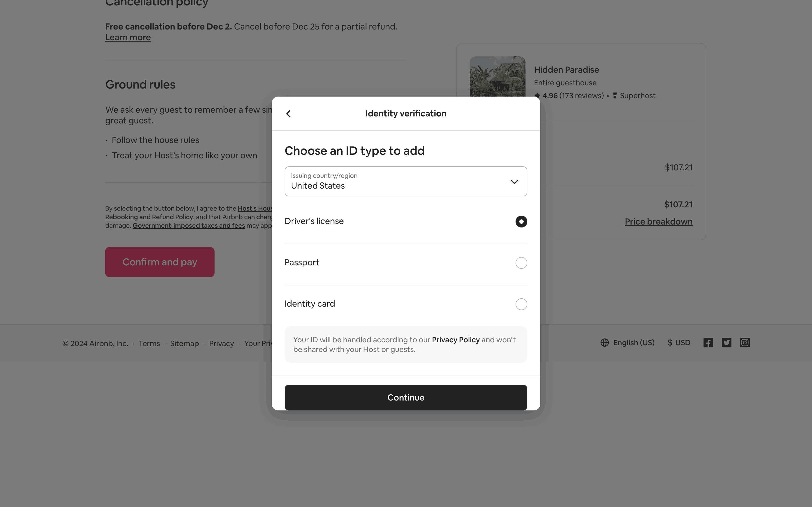Image resolution: width=812 pixels, height=507 pixels.
Task: Open the Instagram icon in footer
Action: 745,343
